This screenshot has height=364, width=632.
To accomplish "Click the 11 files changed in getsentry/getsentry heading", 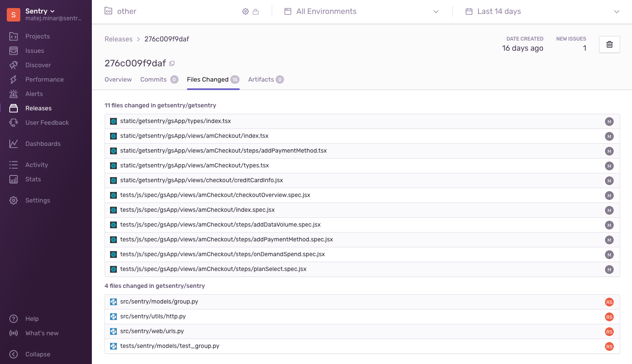I will pos(160,105).
